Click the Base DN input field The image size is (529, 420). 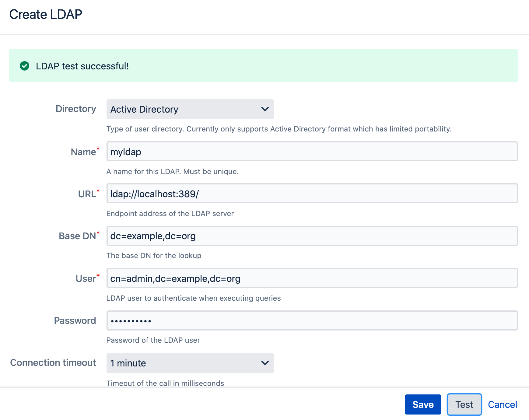point(312,236)
